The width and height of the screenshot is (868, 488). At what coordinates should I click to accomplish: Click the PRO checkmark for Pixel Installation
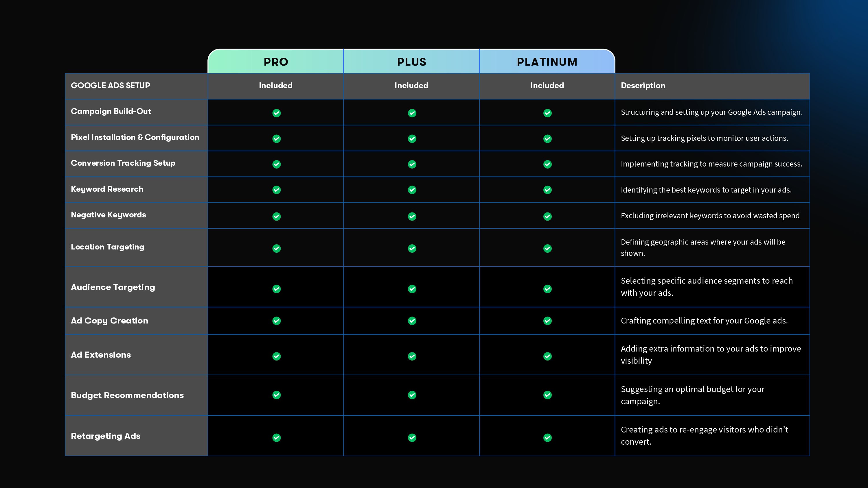[x=276, y=139]
